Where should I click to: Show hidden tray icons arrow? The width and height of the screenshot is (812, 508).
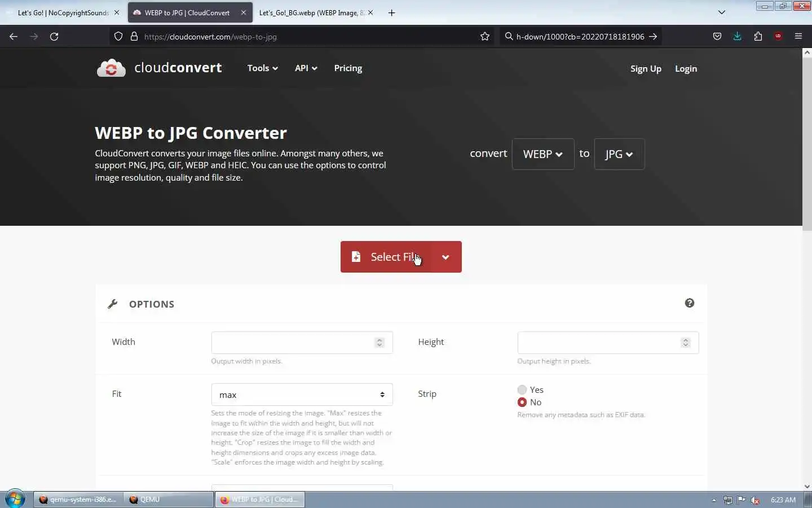point(714,500)
